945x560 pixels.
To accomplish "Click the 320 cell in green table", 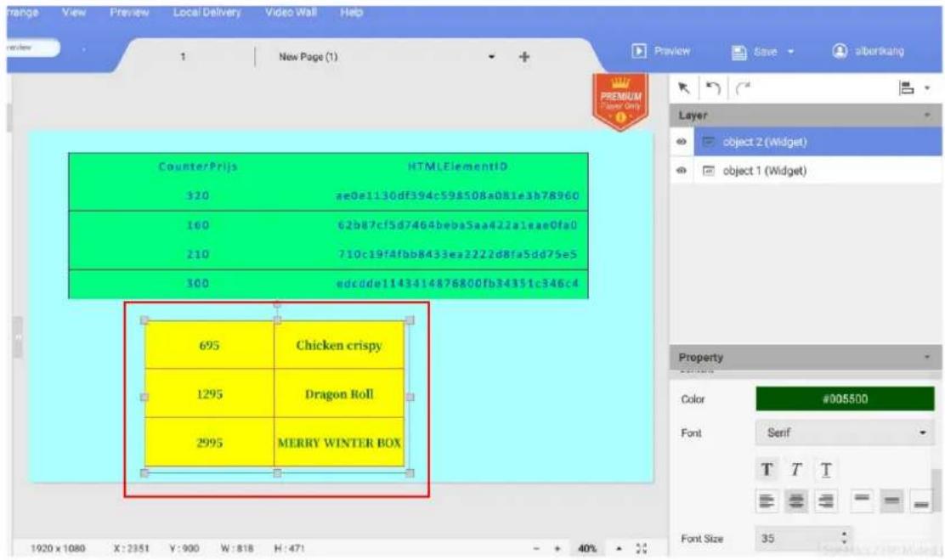I will (x=198, y=195).
